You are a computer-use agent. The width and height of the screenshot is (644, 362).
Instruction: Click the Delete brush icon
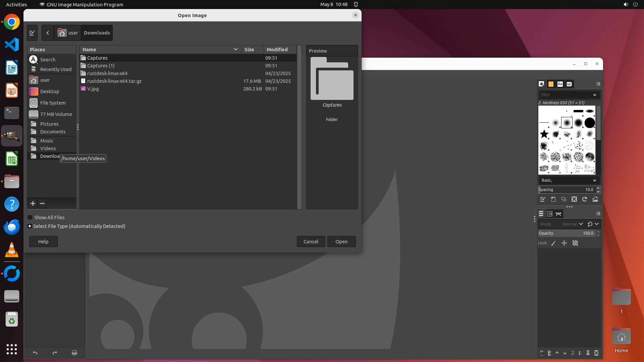click(x=574, y=199)
